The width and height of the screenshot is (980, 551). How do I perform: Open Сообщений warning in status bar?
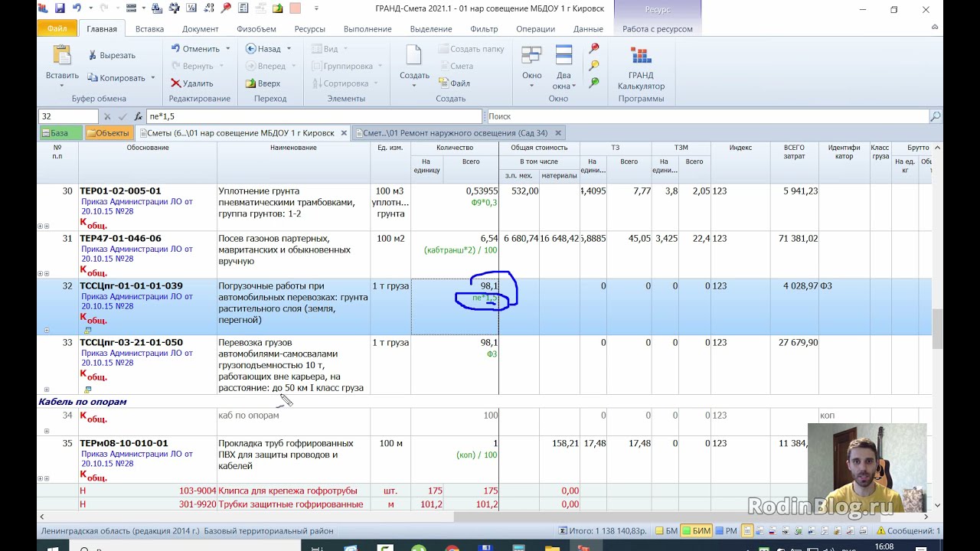(909, 531)
